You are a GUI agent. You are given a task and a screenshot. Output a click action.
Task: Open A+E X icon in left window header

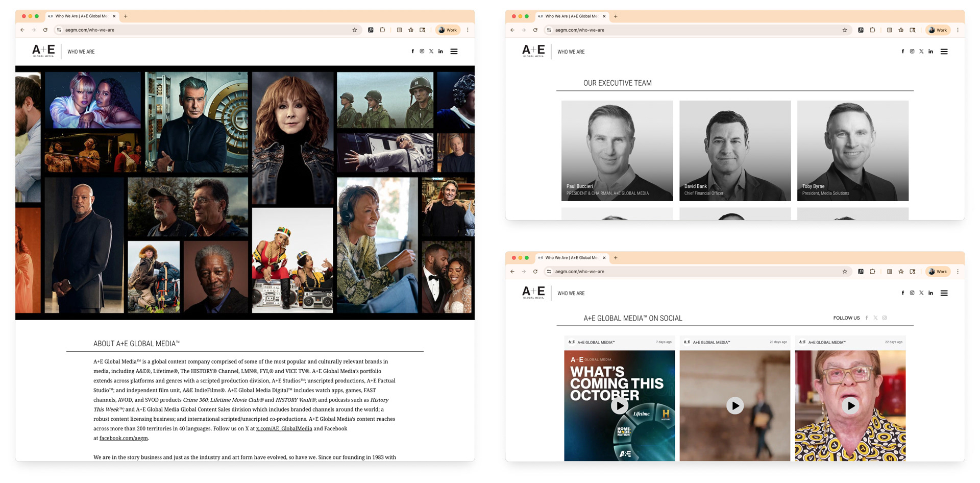431,52
